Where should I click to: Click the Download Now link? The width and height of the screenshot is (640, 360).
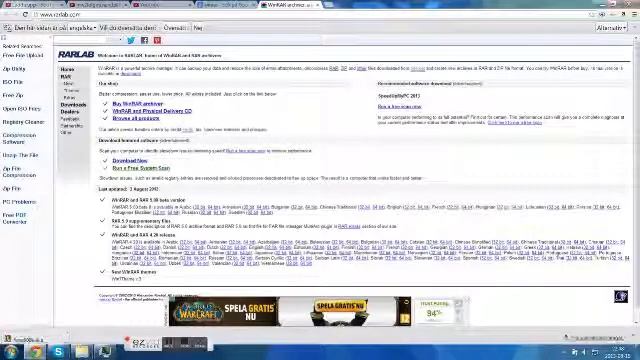[x=130, y=161]
